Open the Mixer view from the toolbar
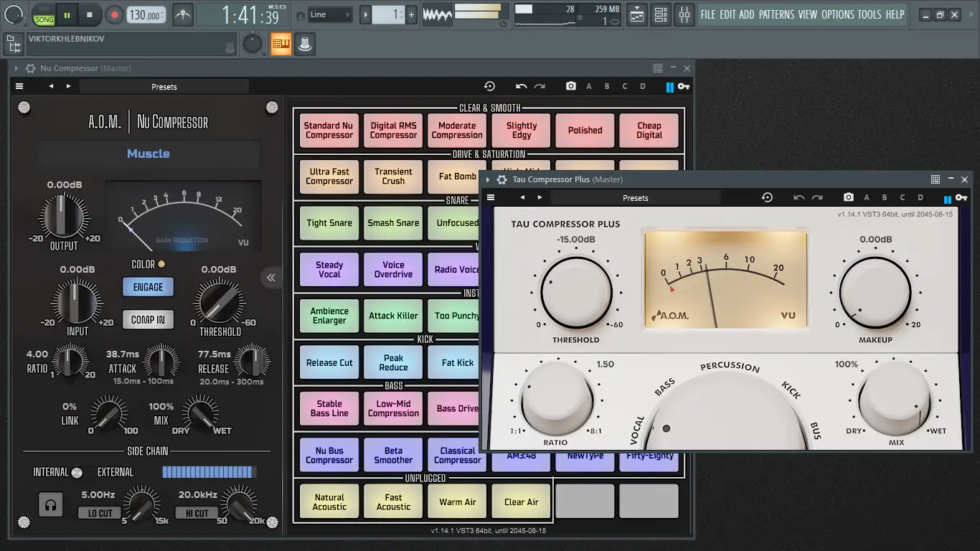Viewport: 980px width, 551px height. 684,14
